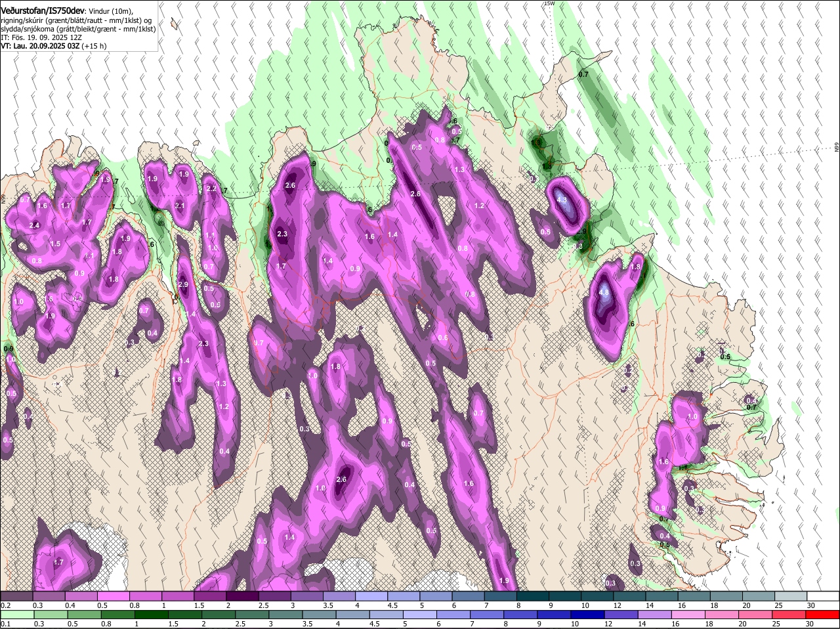Click the teal swatch between 9 and 10, upper row

565,596
